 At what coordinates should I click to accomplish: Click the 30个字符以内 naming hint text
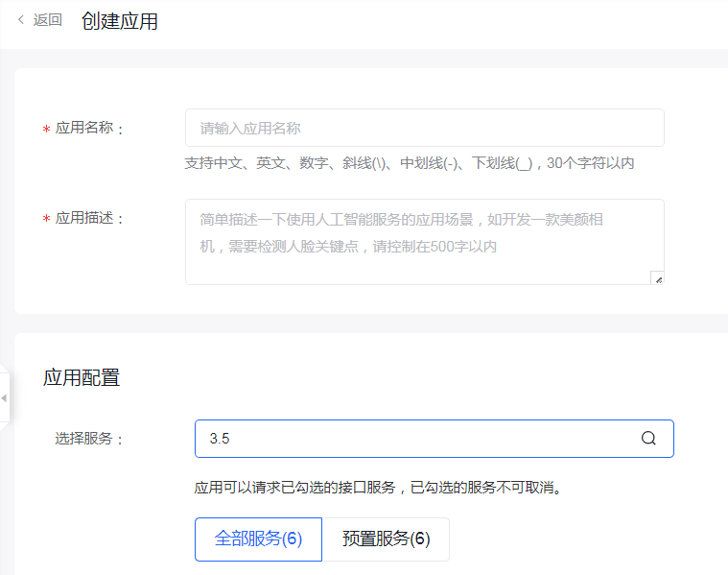pos(590,163)
